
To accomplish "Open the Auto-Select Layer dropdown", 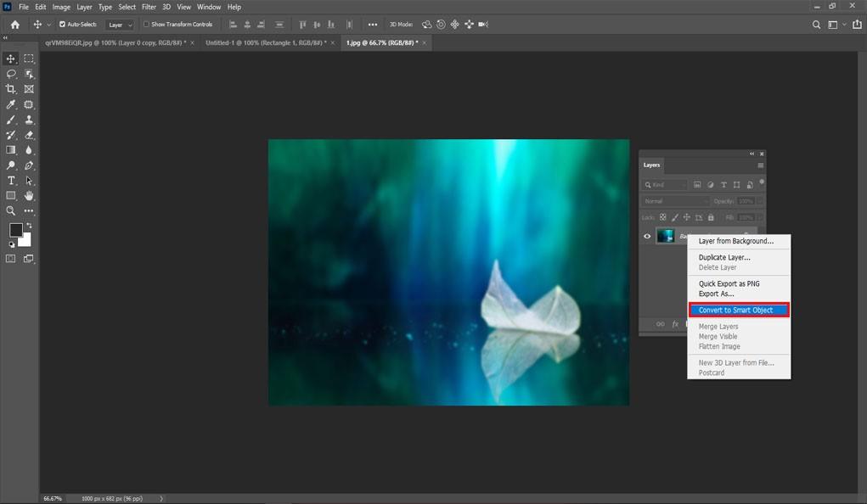I will [120, 25].
